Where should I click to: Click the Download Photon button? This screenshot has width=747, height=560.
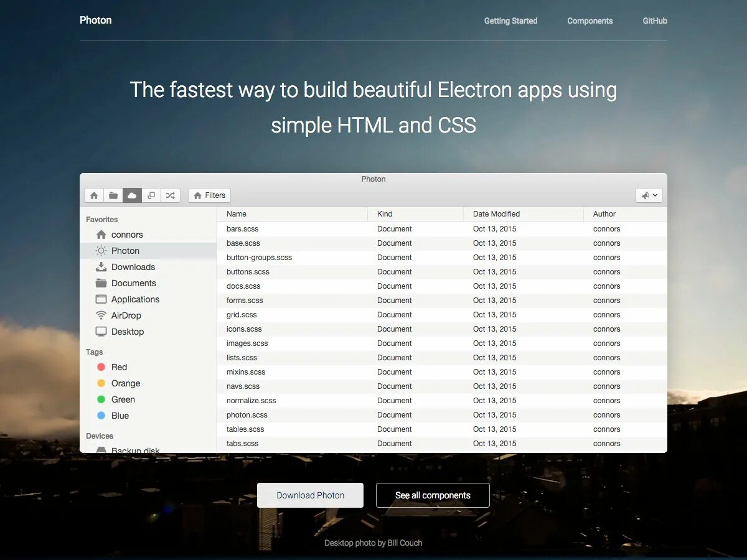tap(310, 495)
